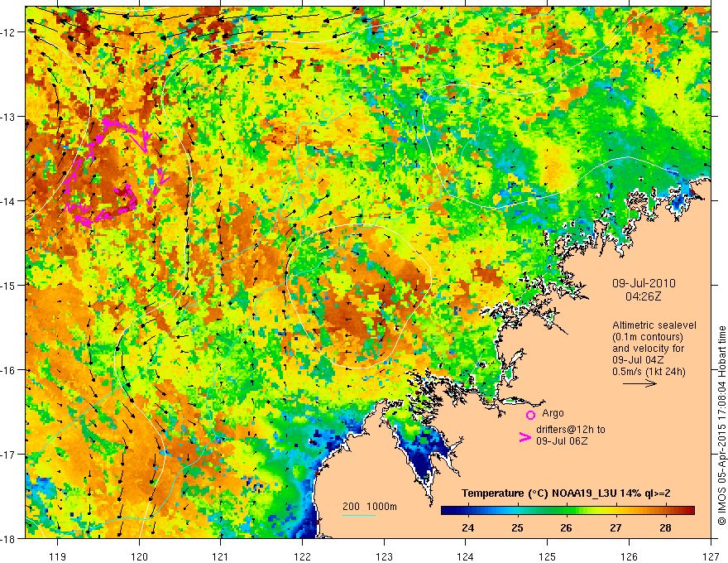The image size is (728, 563).
Task: Pick the dark red colorbar end
Action: pos(691,511)
